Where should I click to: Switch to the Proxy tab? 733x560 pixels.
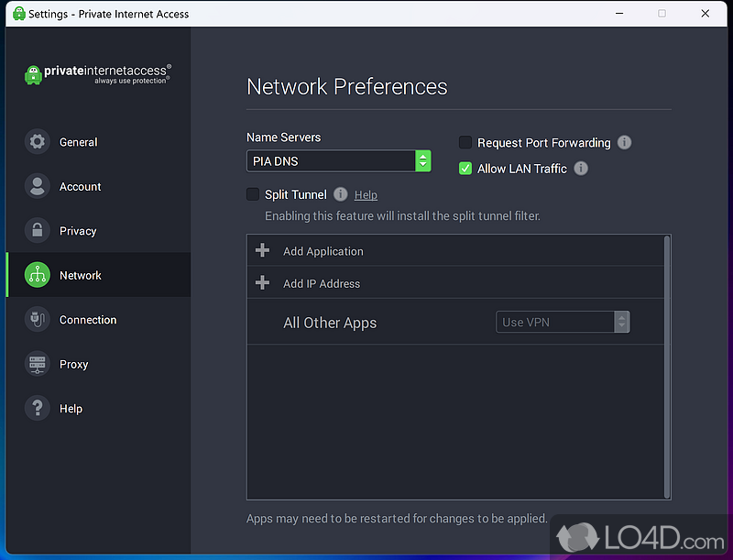point(98,364)
